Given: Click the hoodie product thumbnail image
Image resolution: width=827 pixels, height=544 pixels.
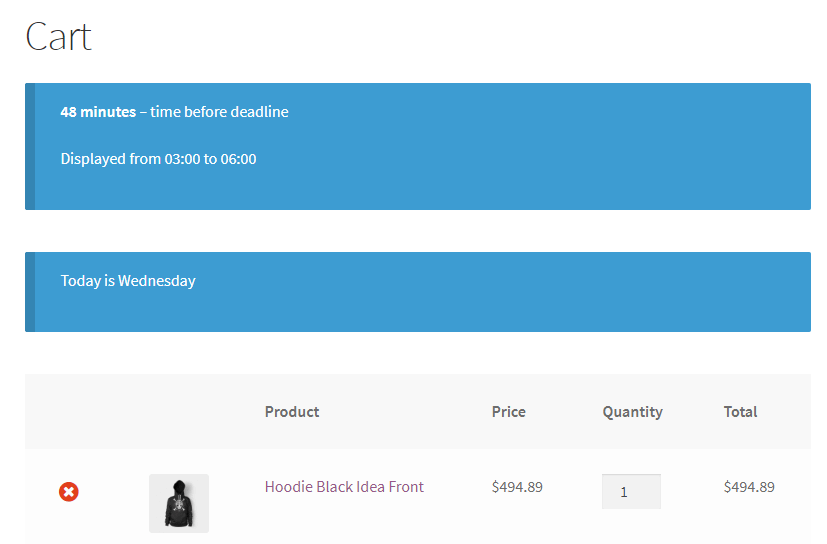Looking at the screenshot, I should (x=179, y=503).
